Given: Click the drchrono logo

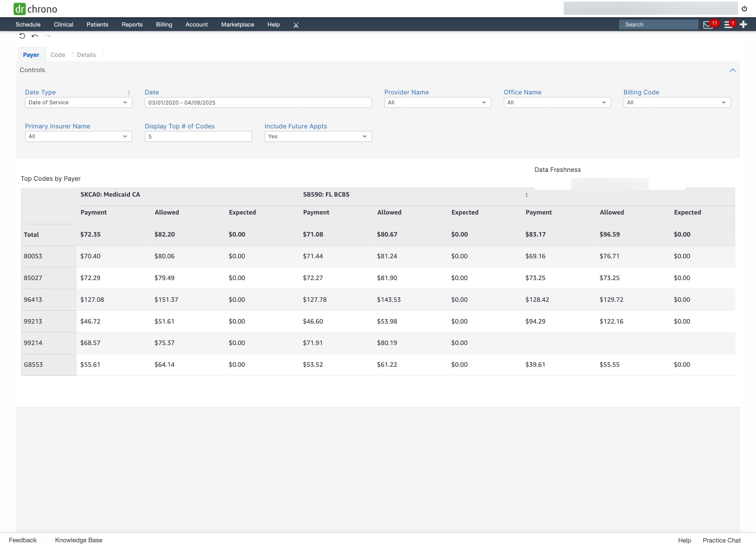Looking at the screenshot, I should pos(35,9).
